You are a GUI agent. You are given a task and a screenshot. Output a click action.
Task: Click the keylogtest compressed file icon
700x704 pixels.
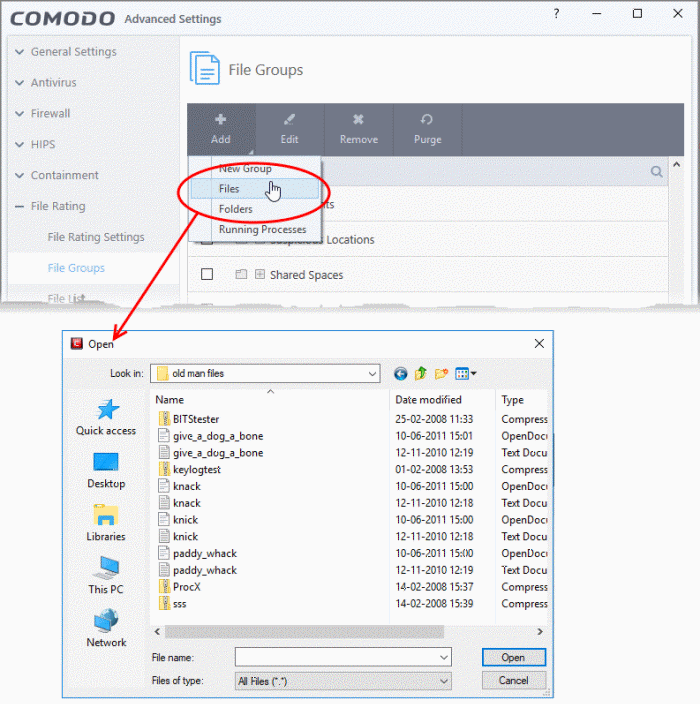(x=164, y=469)
